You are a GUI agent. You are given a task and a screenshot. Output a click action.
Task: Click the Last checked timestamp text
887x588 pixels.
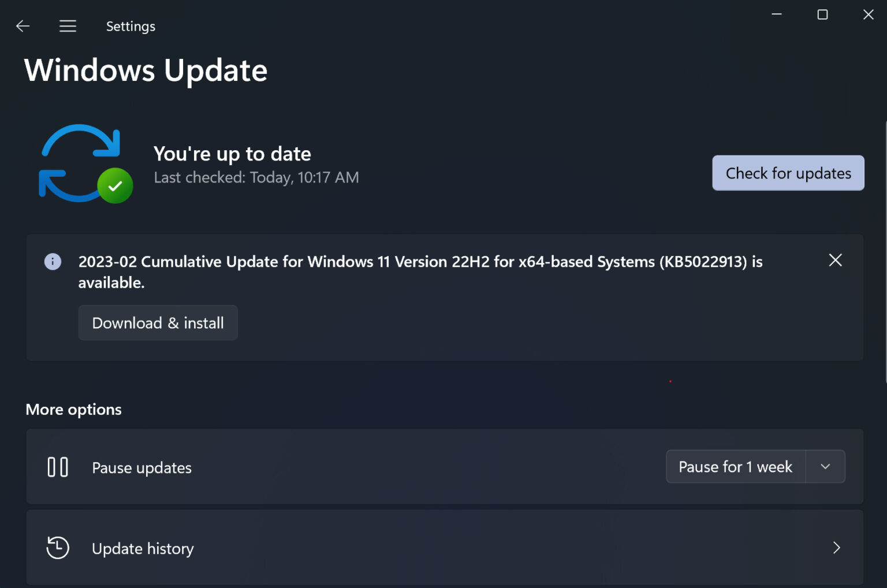point(256,177)
